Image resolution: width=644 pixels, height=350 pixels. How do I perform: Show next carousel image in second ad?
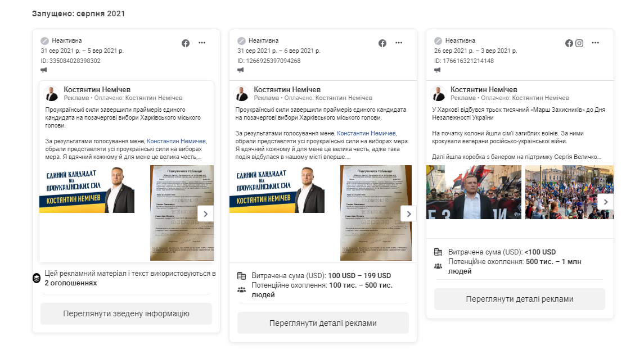[x=409, y=214]
